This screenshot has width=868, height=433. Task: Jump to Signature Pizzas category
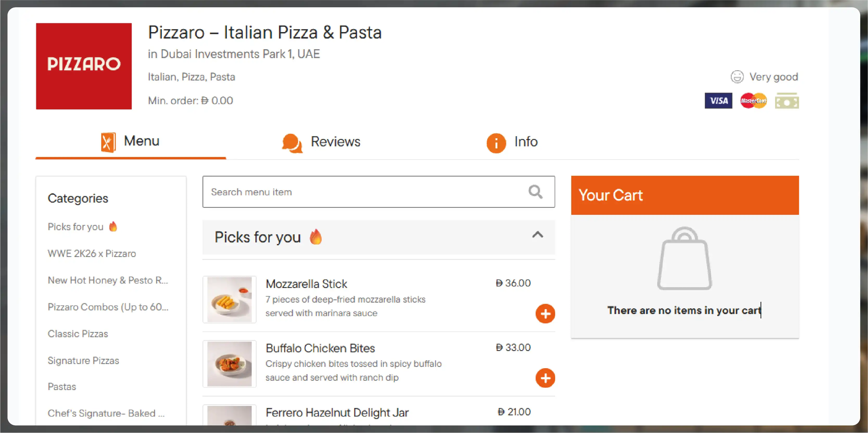tap(83, 361)
